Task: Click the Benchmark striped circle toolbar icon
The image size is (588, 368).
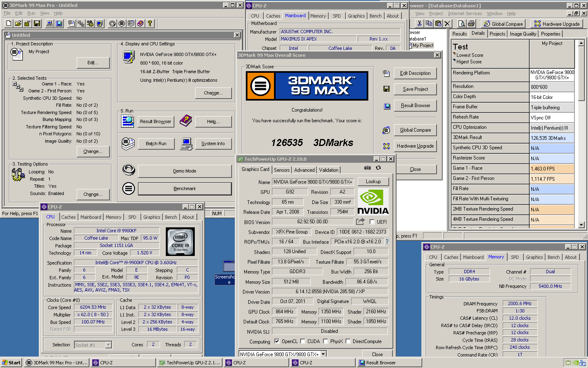Action: point(122,23)
